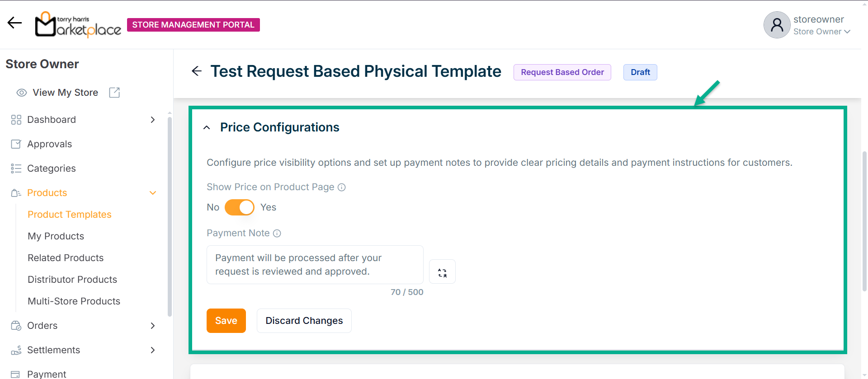Collapse the Products submenu chevron

153,193
